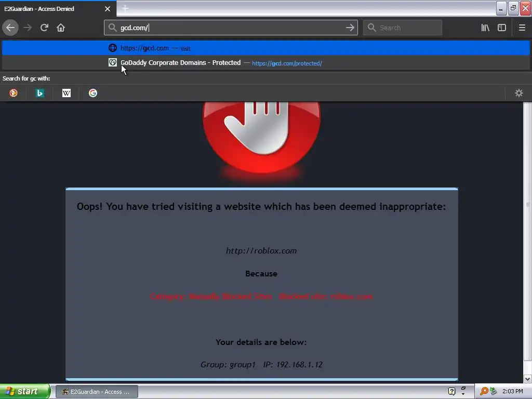Image resolution: width=532 pixels, height=399 pixels.
Task: Click the magnifier icon in system tray
Action: click(x=484, y=391)
